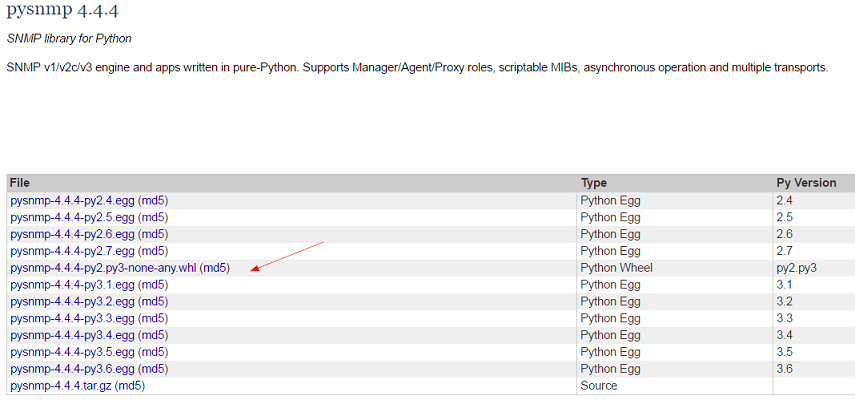Click the pysnmp 4.4.4 page title
Screen dimensions: 855x400
pos(63,10)
